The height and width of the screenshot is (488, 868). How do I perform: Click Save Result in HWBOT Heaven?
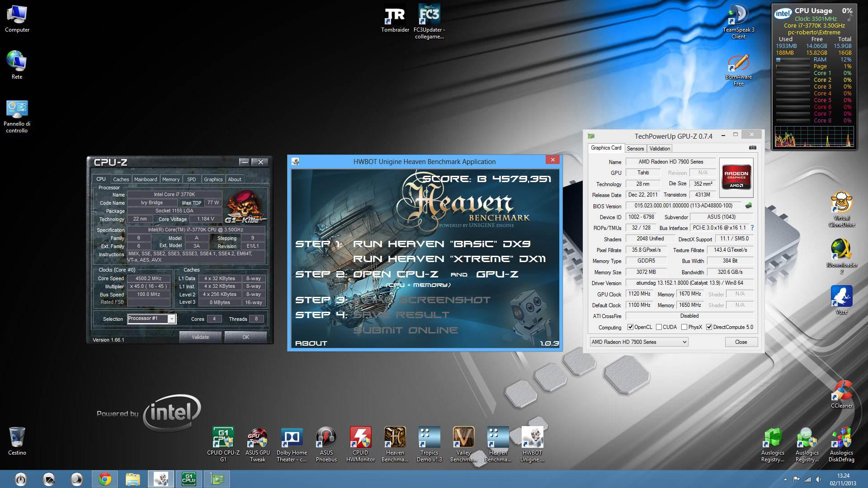click(x=401, y=315)
